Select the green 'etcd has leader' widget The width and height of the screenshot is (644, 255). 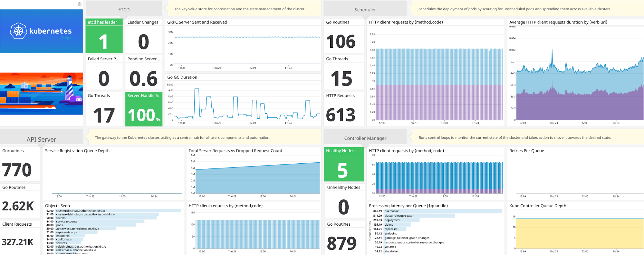(104, 36)
